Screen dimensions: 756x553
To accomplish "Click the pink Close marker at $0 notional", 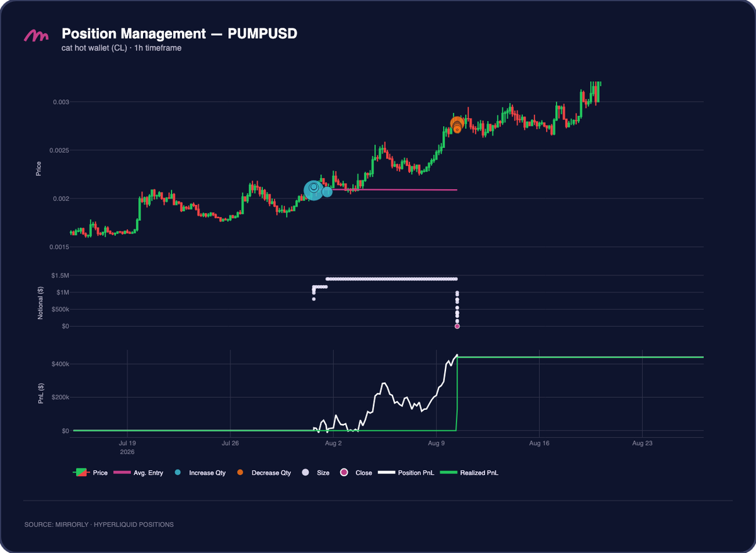I will pos(457,326).
